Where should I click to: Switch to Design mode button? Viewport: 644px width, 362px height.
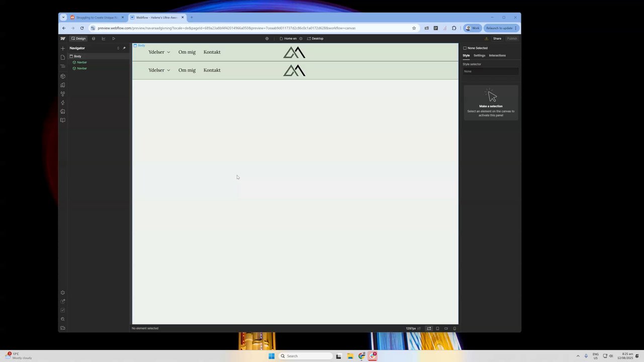[x=78, y=38]
